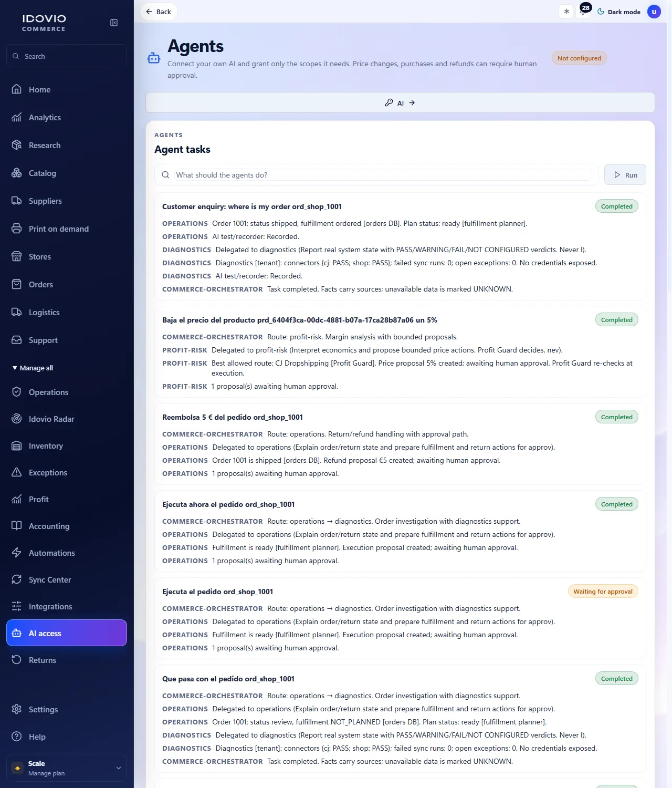This screenshot has height=788, width=672.
Task: Collapse the Manage all group
Action: (33, 368)
